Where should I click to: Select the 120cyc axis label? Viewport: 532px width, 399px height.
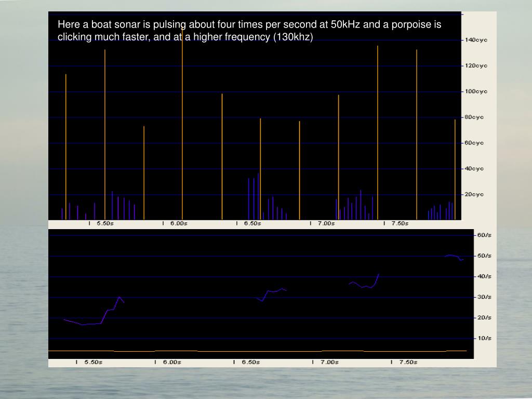coord(476,66)
